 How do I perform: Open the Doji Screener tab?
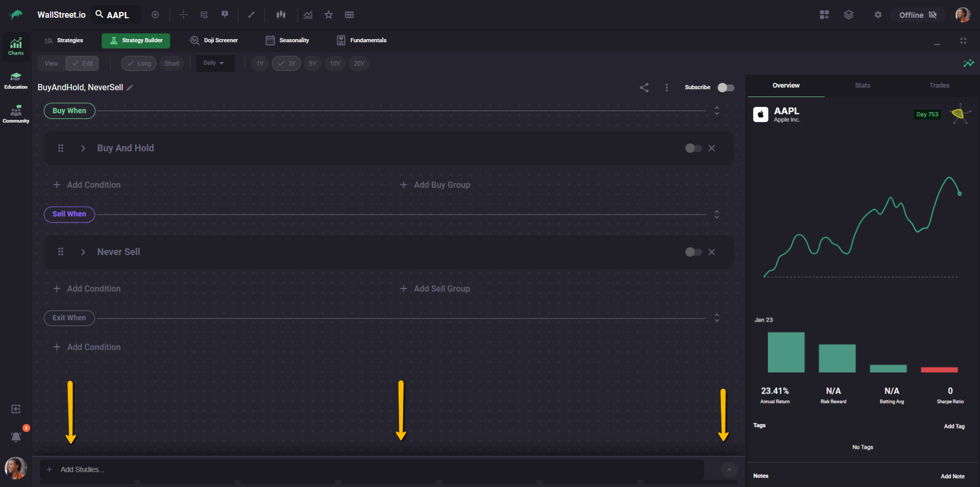(x=214, y=40)
